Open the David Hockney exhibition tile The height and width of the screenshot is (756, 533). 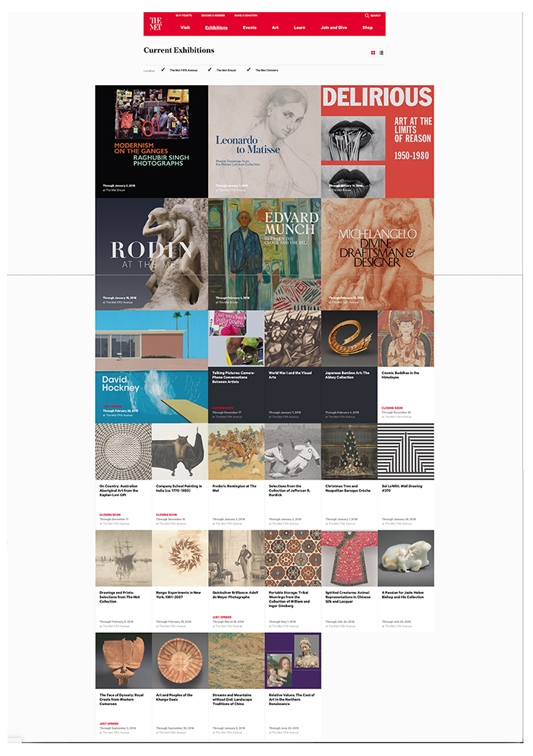click(152, 367)
